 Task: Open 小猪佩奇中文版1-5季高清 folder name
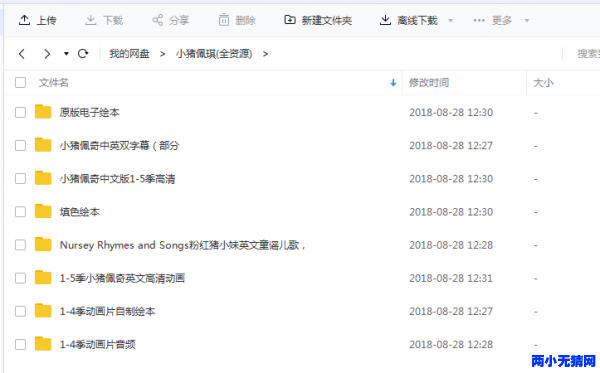pyautogui.click(x=117, y=179)
